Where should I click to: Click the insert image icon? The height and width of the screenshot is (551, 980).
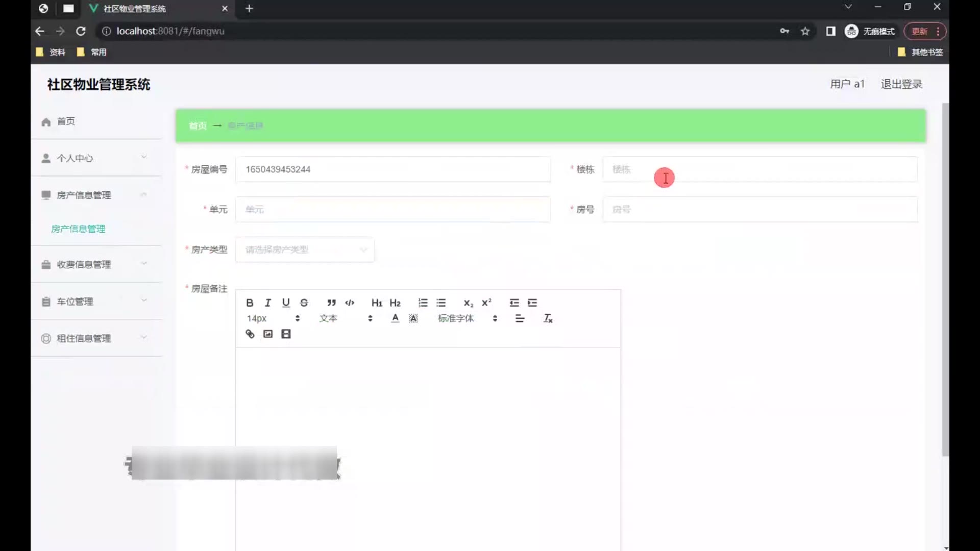(x=268, y=334)
